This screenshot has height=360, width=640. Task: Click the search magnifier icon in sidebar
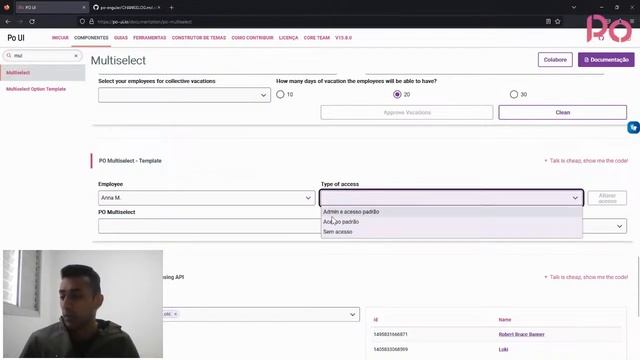click(9, 56)
